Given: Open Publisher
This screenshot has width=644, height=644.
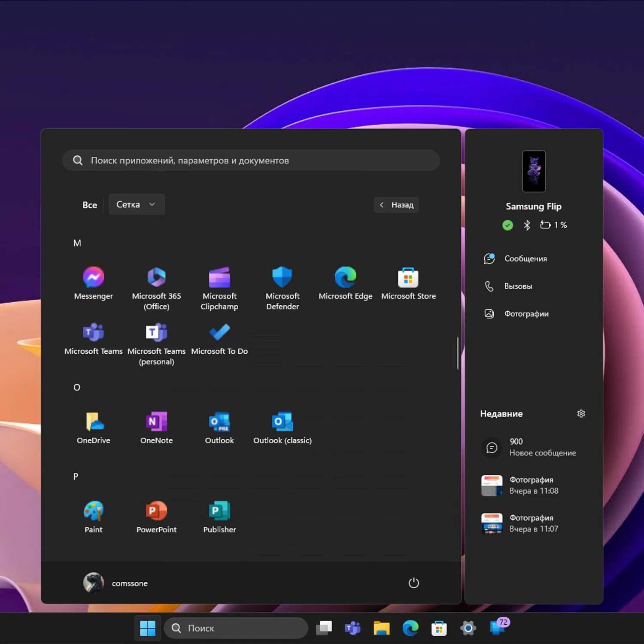Looking at the screenshot, I should pyautogui.click(x=219, y=517).
